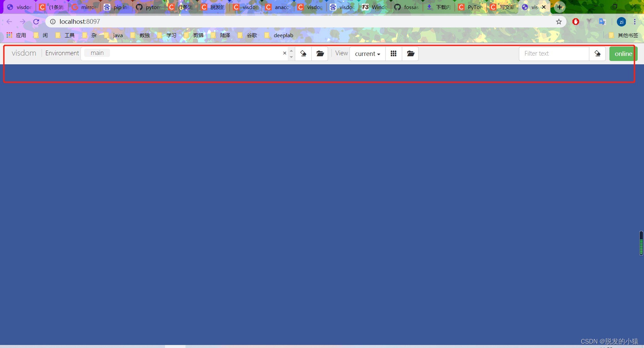Click the visdom brand link
644x348 pixels.
point(24,53)
